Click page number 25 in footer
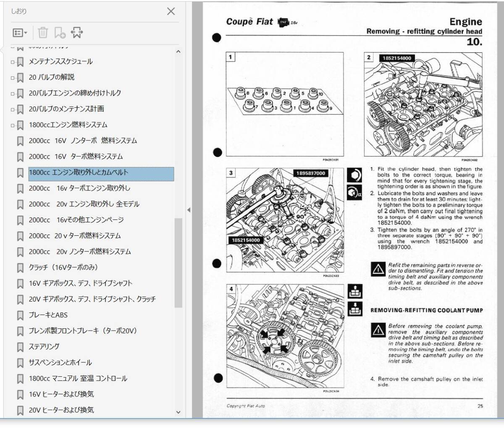504x430 pixels. point(480,406)
